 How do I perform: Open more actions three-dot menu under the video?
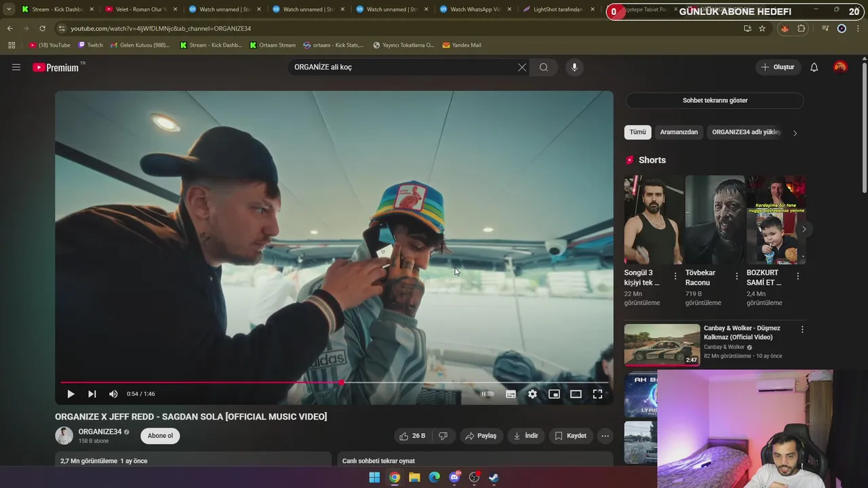605,436
